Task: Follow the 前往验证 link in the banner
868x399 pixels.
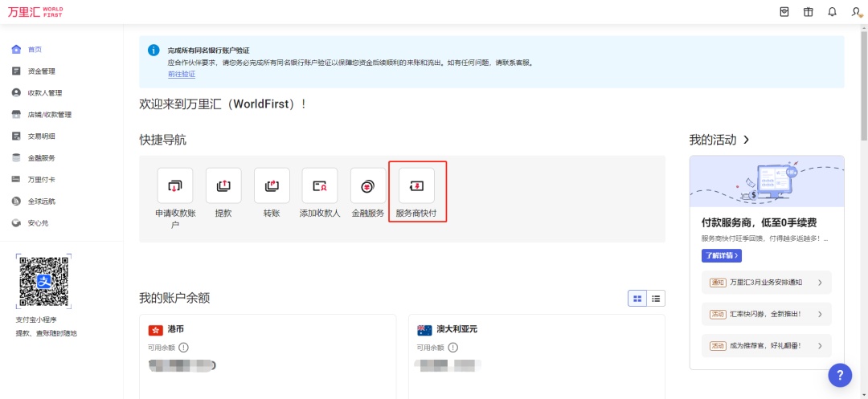Action: (182, 74)
